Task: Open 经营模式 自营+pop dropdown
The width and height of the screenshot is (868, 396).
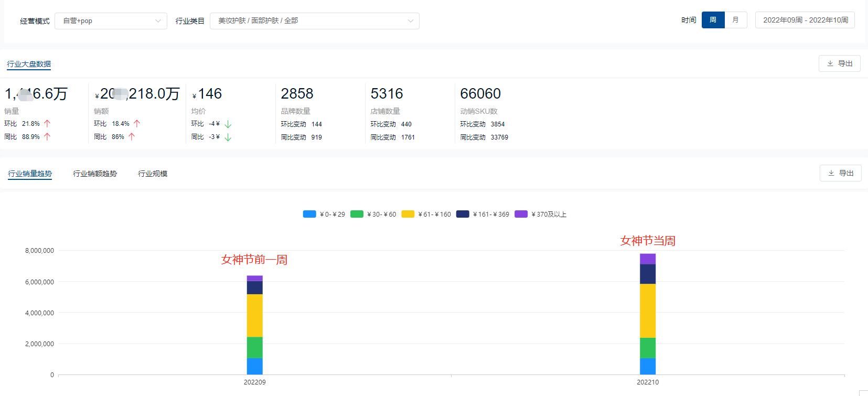Action: point(111,21)
